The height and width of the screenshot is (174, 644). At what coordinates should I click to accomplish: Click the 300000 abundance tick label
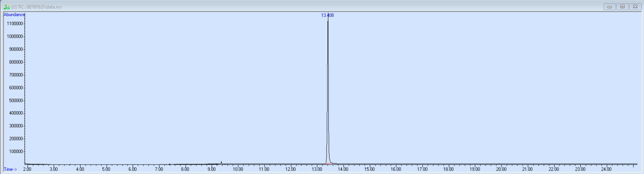click(x=16, y=126)
